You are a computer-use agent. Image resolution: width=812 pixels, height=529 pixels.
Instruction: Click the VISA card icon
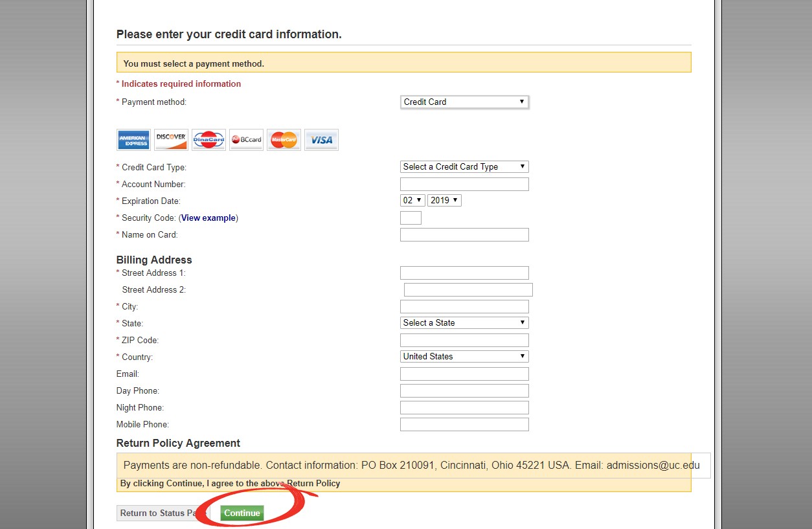click(x=321, y=140)
